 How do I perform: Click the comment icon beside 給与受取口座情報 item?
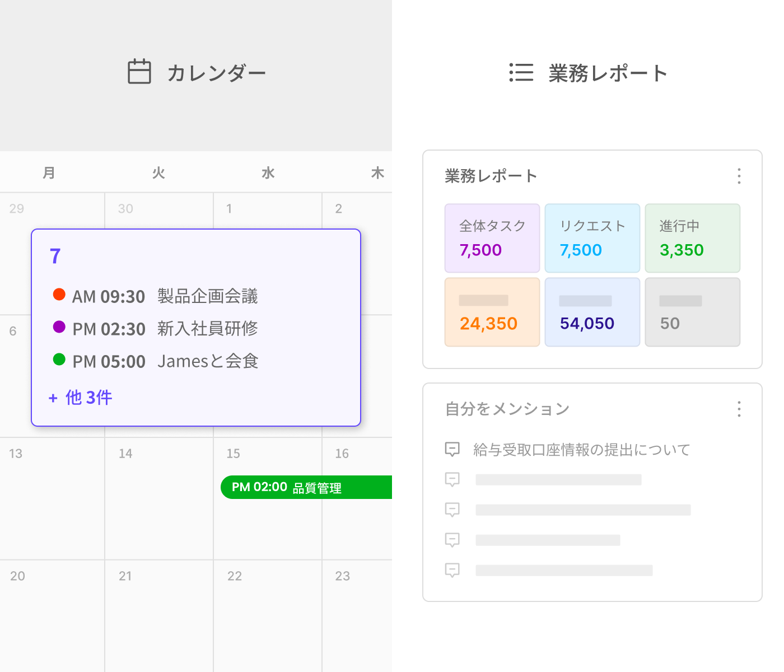[452, 449]
